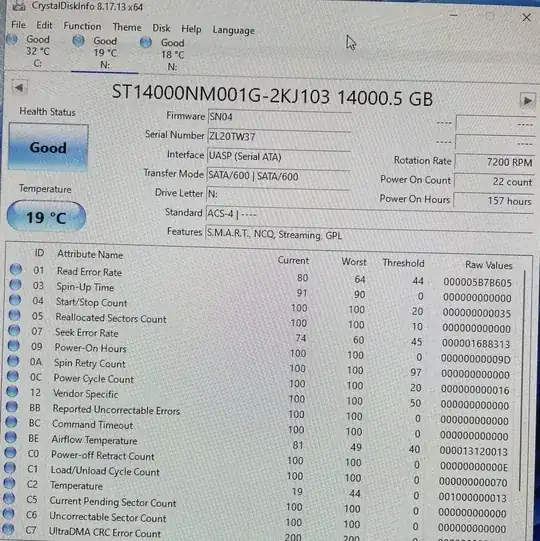Click the Raw Values column header

click(489, 265)
